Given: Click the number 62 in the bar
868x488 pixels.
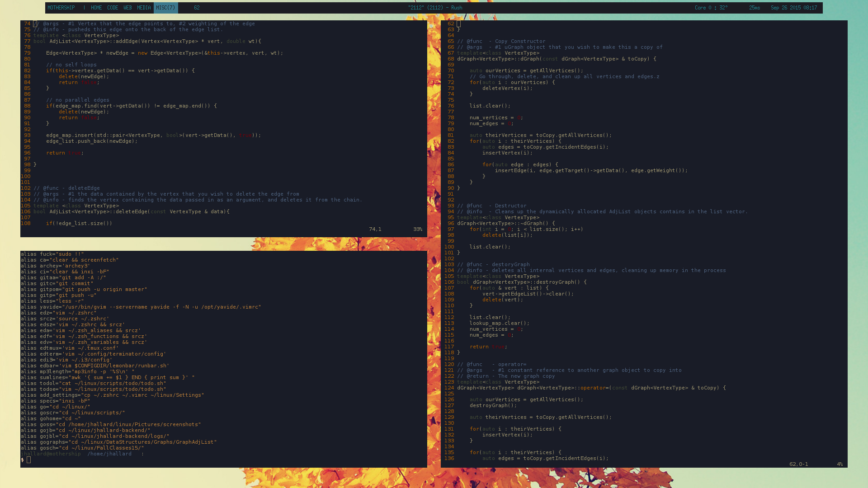Looking at the screenshot, I should coord(197,8).
